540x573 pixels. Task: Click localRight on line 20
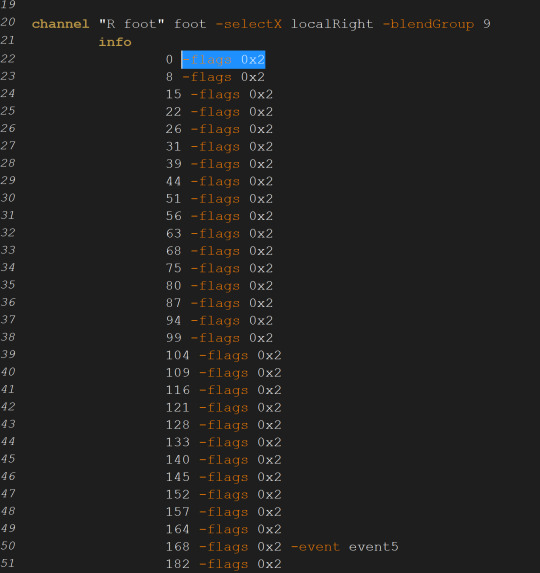tap(332, 24)
